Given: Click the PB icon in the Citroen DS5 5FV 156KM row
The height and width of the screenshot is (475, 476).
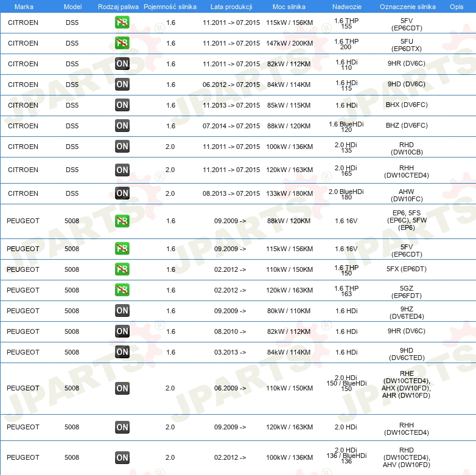Looking at the screenshot, I should pyautogui.click(x=122, y=23).
